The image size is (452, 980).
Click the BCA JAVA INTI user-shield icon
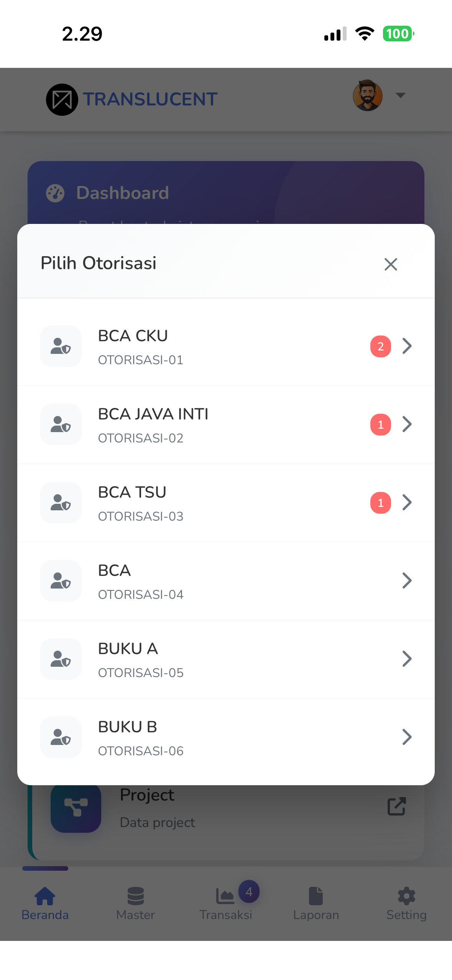pos(61,424)
